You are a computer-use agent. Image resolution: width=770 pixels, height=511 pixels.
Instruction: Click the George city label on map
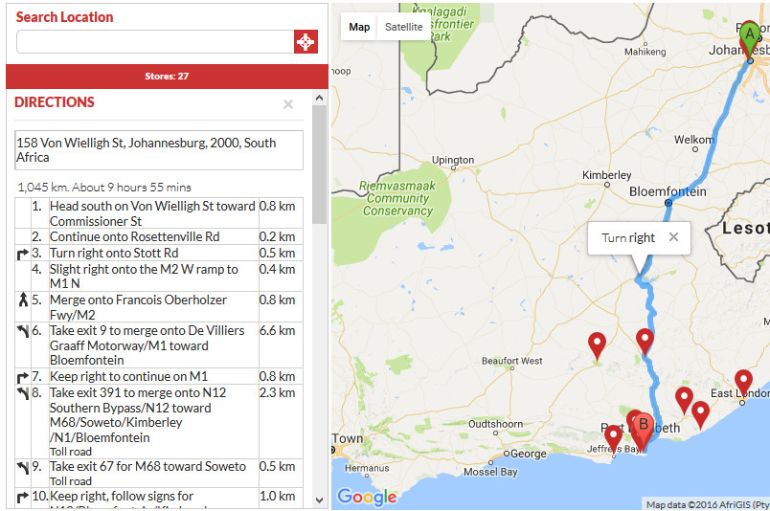528,454
